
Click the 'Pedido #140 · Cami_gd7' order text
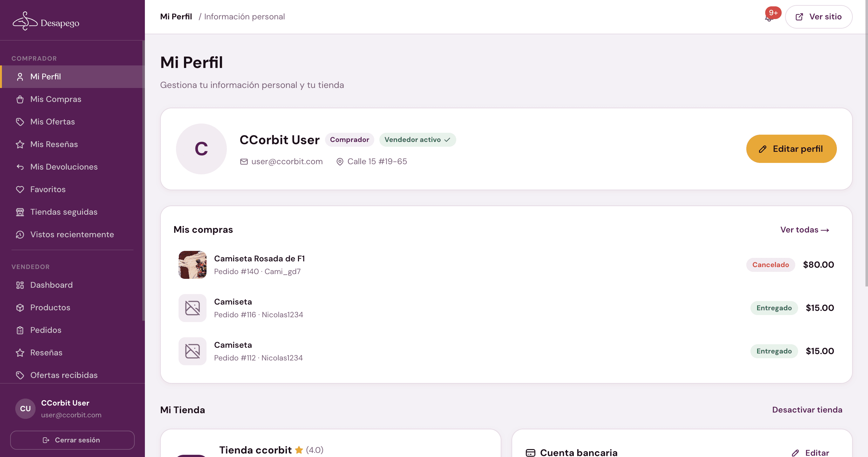(257, 272)
